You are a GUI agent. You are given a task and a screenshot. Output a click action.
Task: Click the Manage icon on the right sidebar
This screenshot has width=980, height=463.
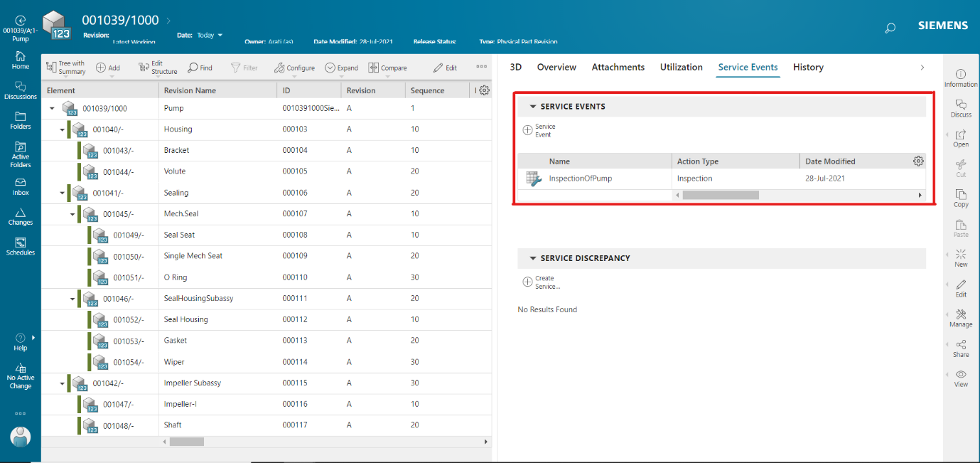click(960, 317)
